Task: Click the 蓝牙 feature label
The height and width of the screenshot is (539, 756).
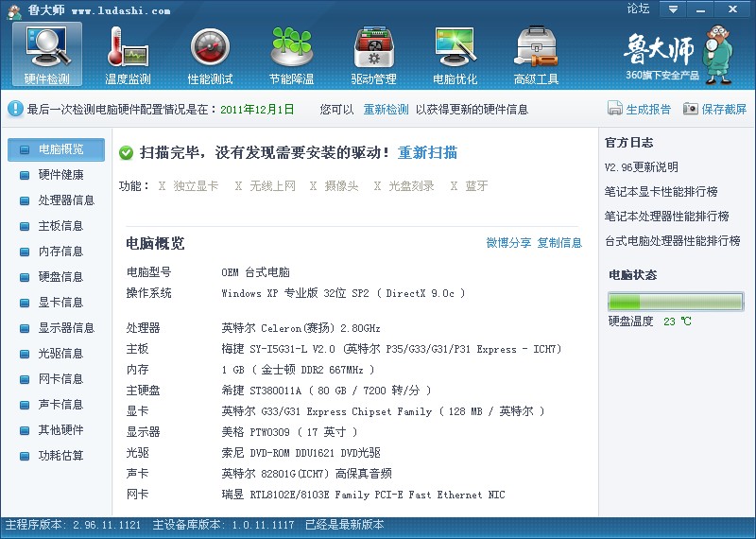Action: click(x=476, y=185)
